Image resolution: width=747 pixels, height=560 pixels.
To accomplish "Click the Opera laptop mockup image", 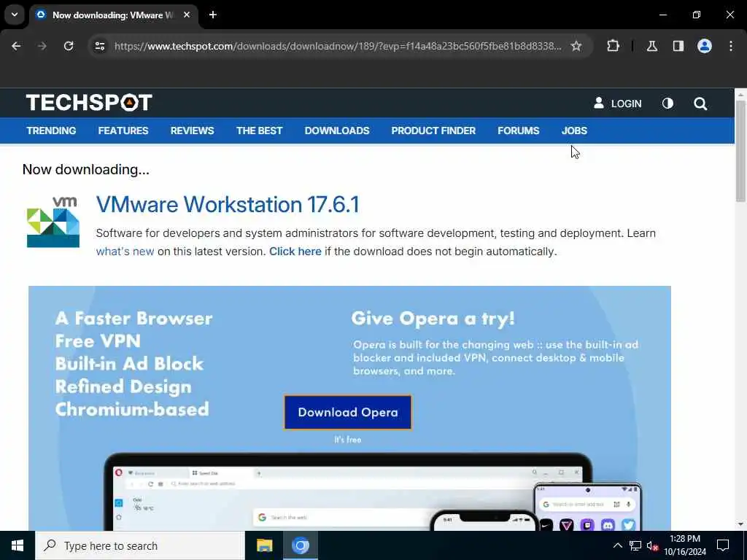I will [348, 493].
